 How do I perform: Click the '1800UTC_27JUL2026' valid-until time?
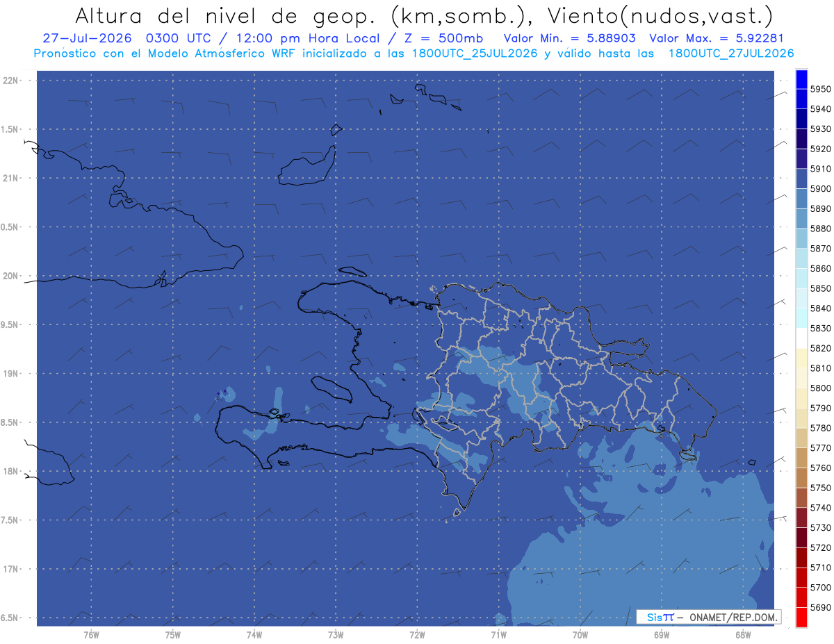[731, 53]
